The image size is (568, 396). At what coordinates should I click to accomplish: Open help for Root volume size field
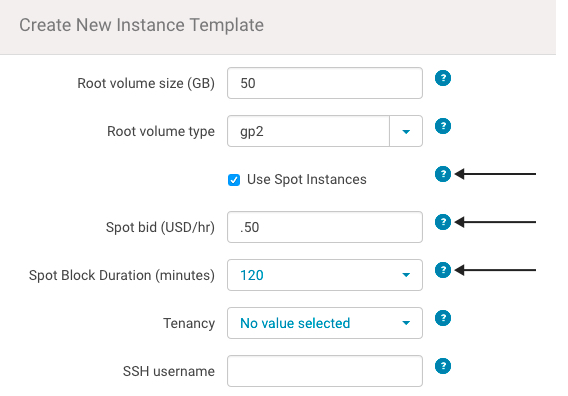(x=443, y=78)
